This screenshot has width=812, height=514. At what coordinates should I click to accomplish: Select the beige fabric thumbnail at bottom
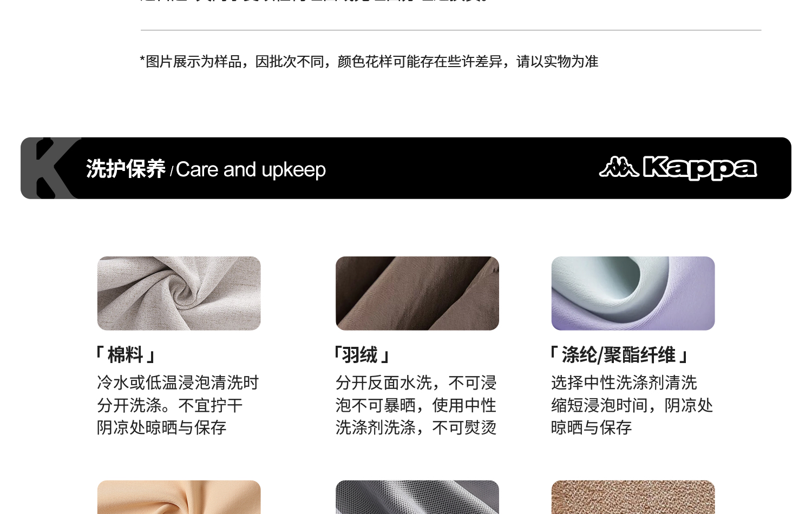(179, 497)
